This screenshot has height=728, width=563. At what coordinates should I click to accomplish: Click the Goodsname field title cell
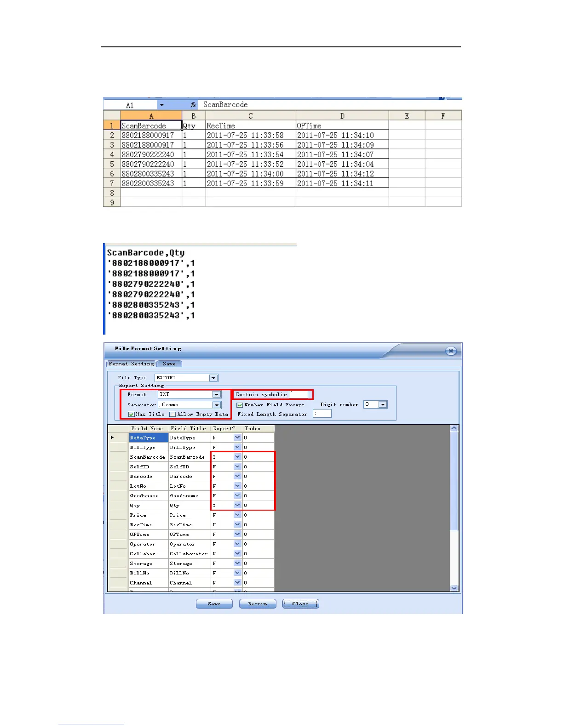click(190, 495)
